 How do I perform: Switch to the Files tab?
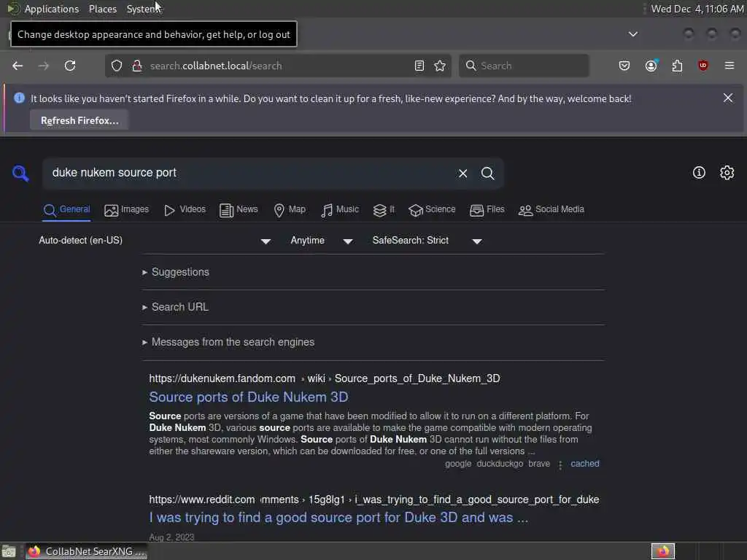(x=487, y=210)
